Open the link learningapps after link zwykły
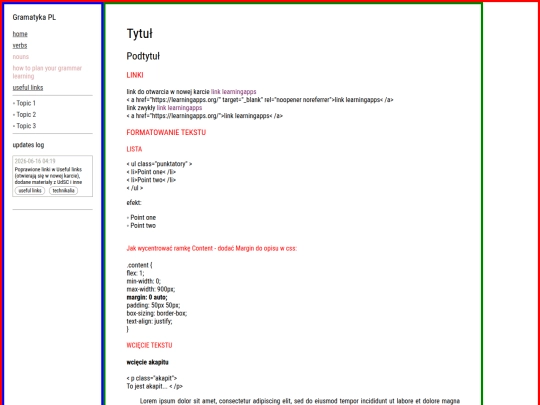Viewport: 540px width, 405px height. (179, 108)
